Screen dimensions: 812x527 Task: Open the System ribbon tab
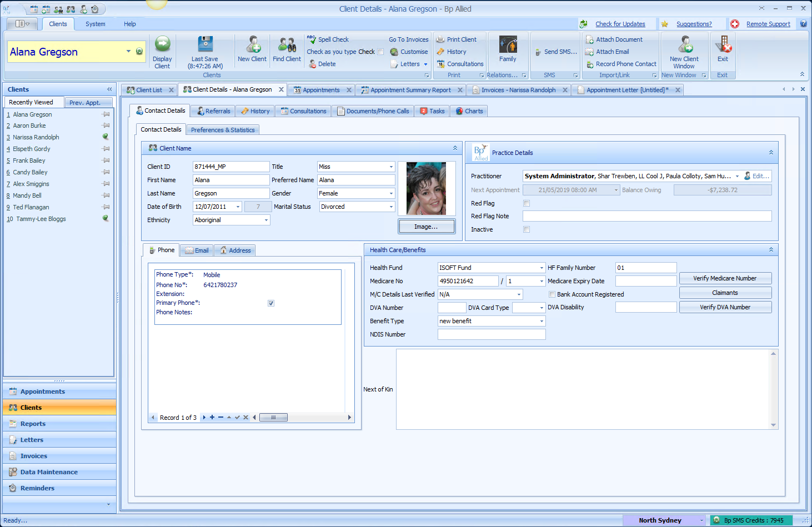(x=96, y=24)
